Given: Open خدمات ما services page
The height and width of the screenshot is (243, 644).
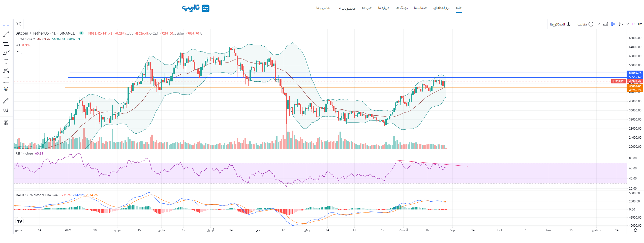Looking at the screenshot, I should (420, 8).
